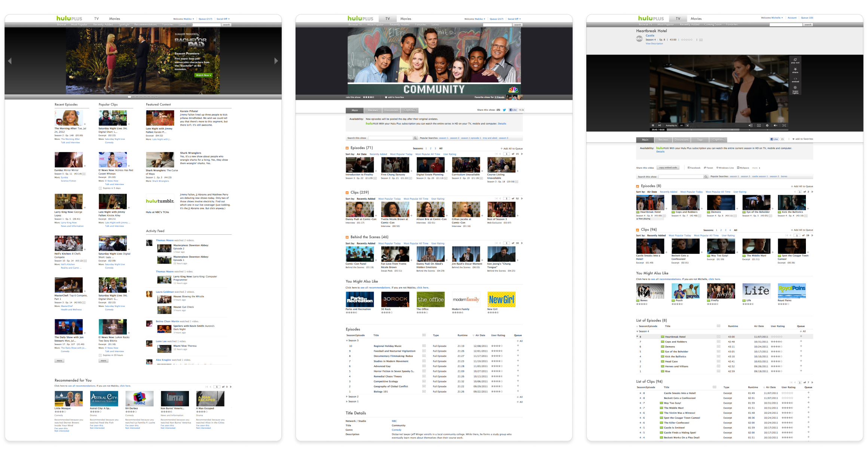868x456 pixels.
Task: Open the Welcome Makiko dropdown on the homepage
Action: [x=183, y=19]
